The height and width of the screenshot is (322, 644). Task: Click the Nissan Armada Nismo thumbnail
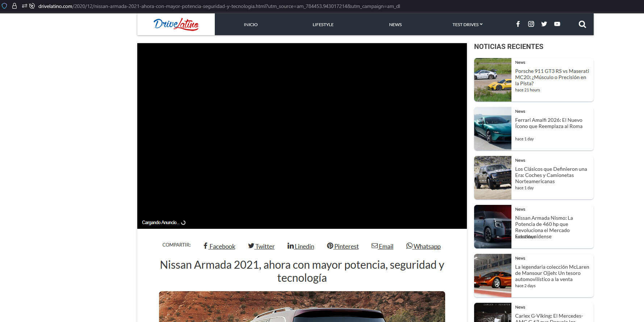(493, 227)
